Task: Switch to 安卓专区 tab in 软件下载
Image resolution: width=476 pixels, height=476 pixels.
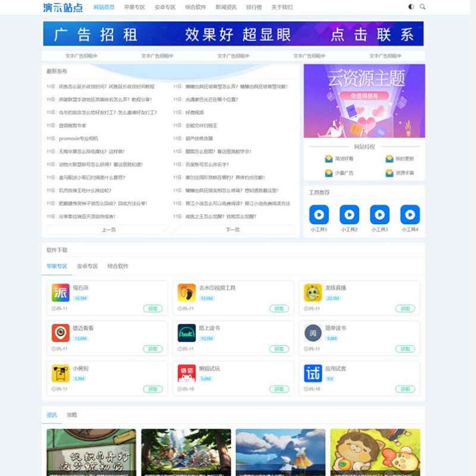Action: [x=87, y=267]
